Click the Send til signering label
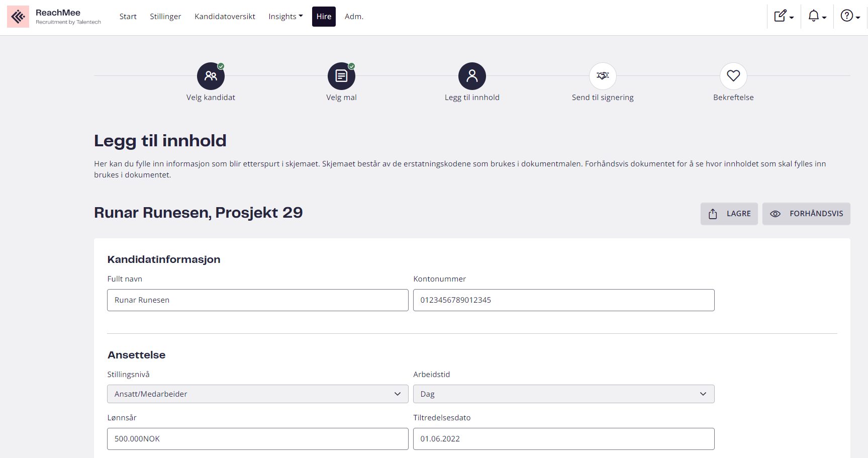 [x=603, y=98]
